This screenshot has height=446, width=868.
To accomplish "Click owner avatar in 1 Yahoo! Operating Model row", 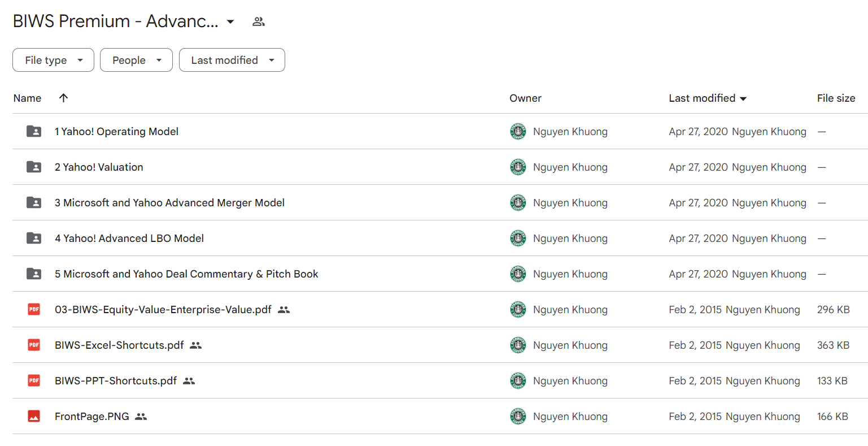I will [x=518, y=131].
